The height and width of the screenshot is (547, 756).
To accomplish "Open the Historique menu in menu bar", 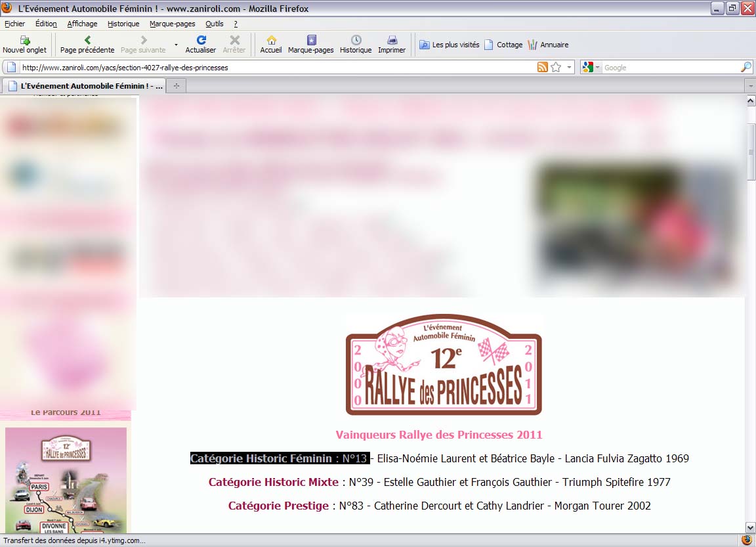I will [123, 24].
